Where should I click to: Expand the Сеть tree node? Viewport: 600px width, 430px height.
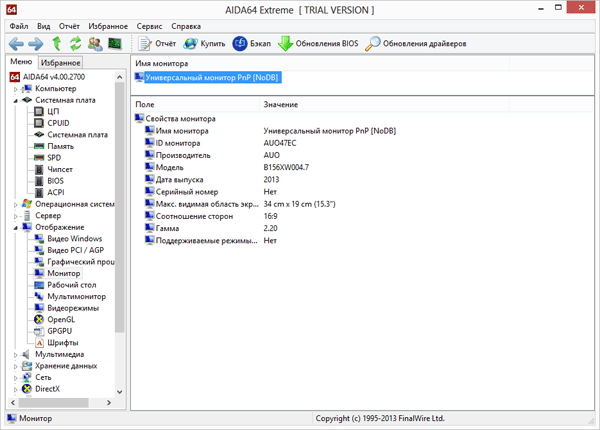pyautogui.click(x=16, y=378)
